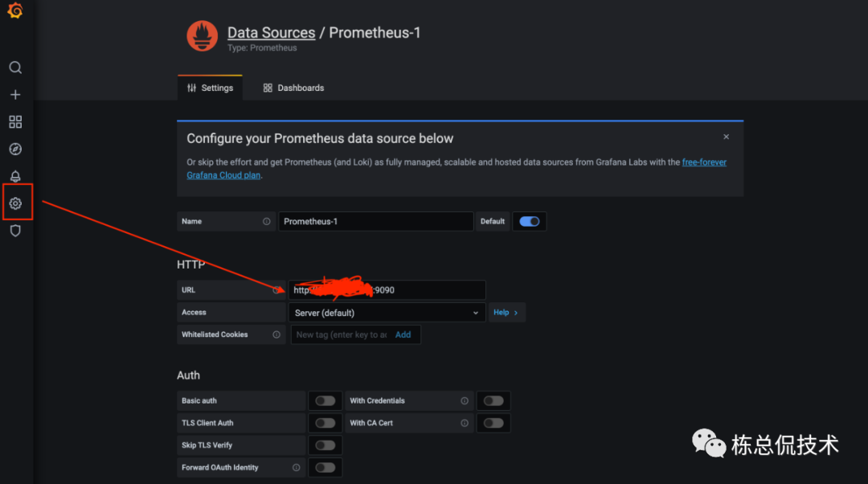
Task: Click the Prometheus flame logo
Action: pos(202,36)
